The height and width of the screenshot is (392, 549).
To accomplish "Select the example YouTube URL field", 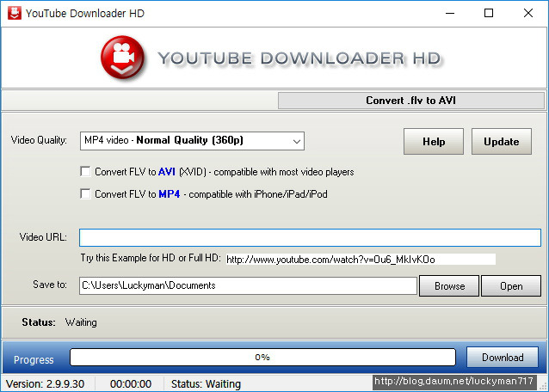I will 361,259.
